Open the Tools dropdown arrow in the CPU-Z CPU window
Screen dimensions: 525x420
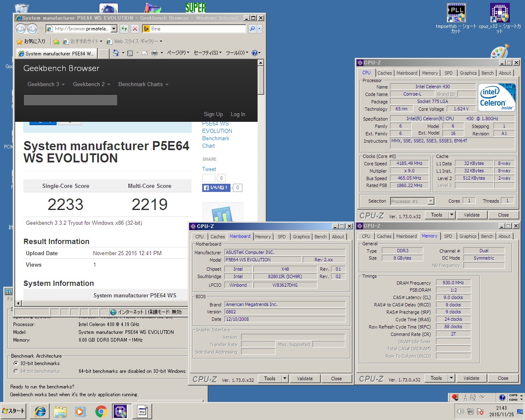pyautogui.click(x=452, y=215)
